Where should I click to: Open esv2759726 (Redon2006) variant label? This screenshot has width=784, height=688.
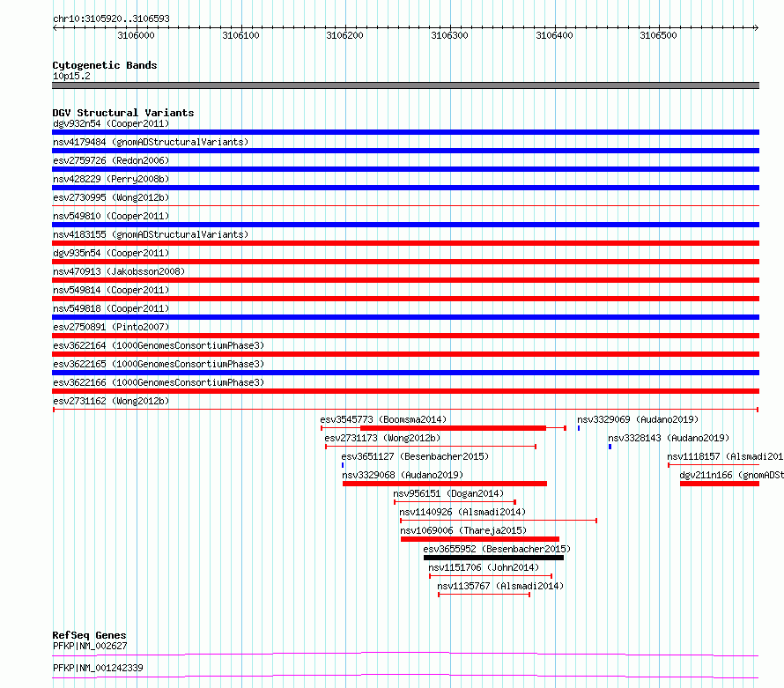(x=111, y=160)
